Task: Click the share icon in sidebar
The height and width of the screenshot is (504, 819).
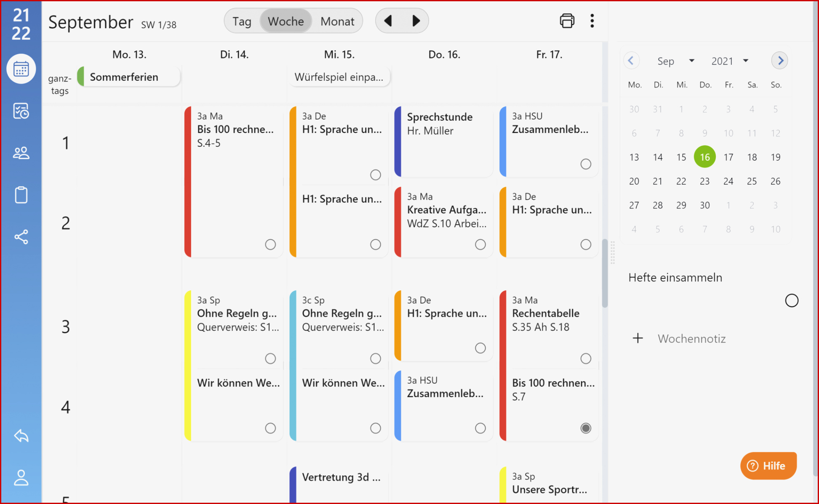Action: tap(21, 237)
